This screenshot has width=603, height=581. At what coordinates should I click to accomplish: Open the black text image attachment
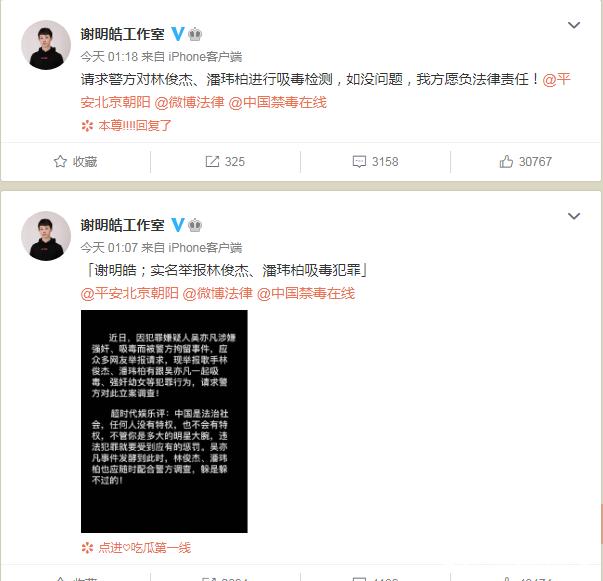[164, 421]
